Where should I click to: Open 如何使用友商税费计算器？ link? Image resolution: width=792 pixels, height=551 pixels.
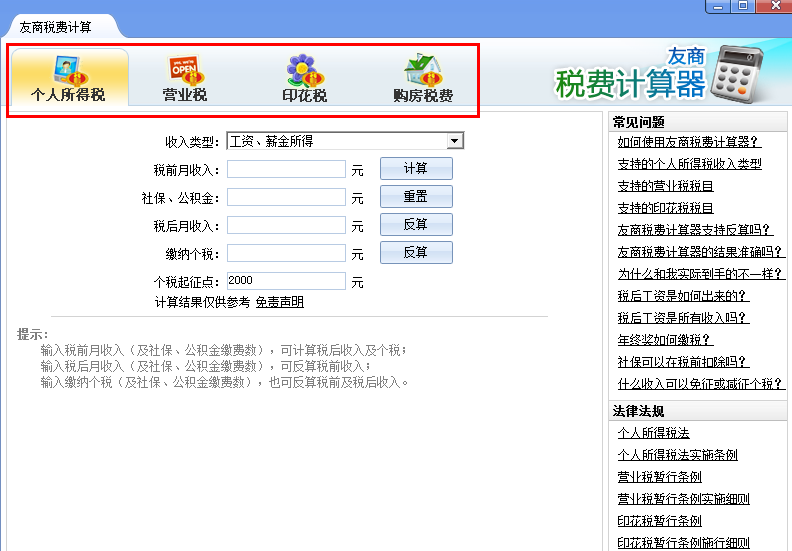[689, 142]
